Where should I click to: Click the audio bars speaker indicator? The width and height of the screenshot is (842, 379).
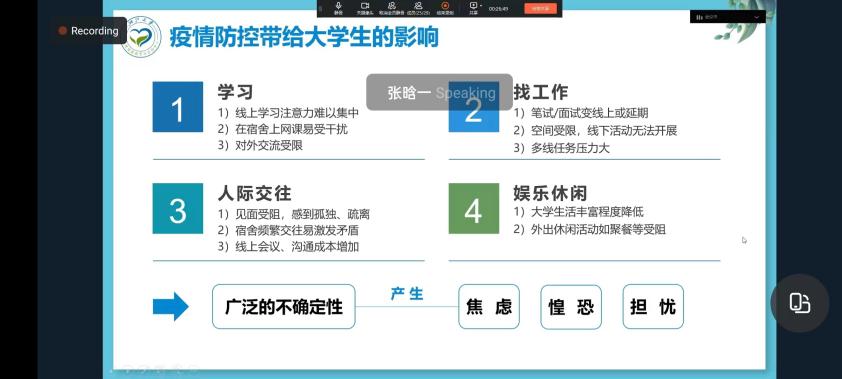[699, 17]
